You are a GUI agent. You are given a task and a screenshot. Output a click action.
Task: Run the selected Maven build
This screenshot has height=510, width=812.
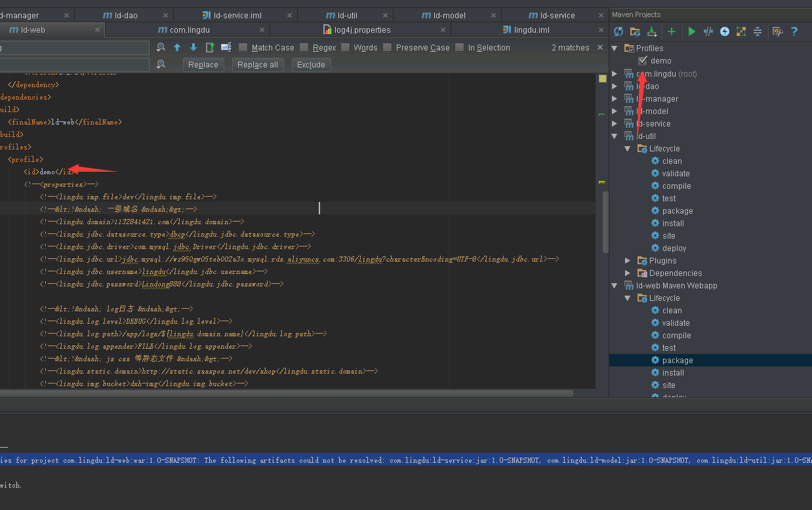click(691, 31)
